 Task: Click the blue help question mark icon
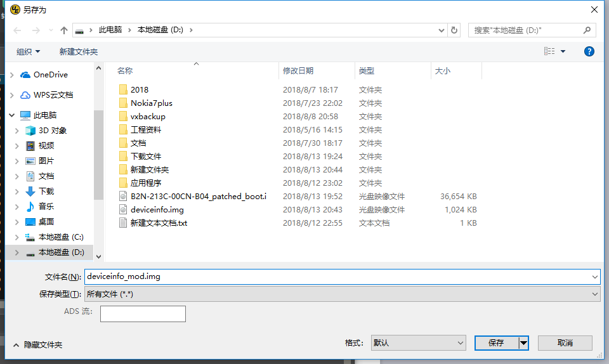589,51
